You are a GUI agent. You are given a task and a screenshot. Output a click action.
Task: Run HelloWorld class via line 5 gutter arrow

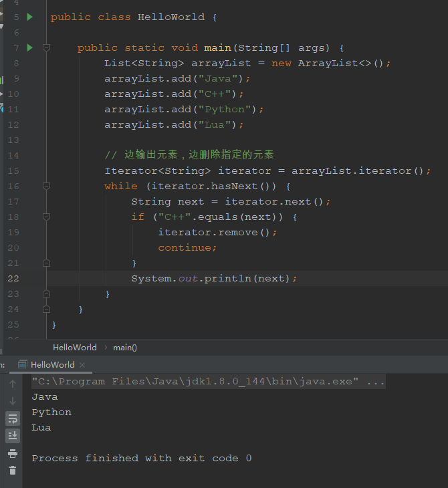(30, 17)
